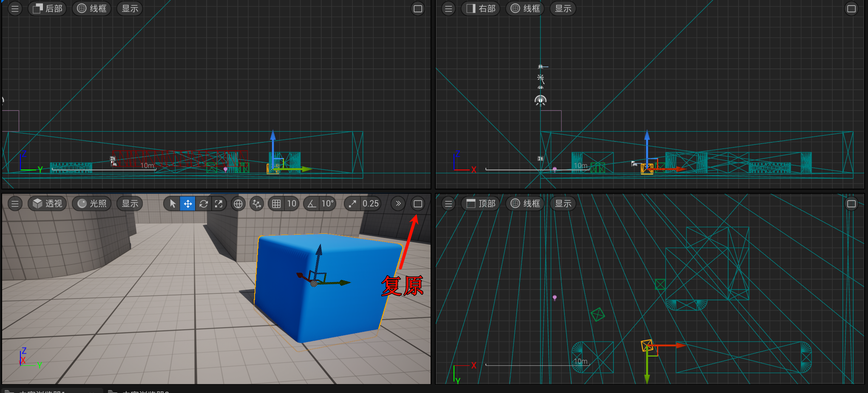Screen dimensions: 868x393
Task: Toggle scale snapping icon
Action: click(x=352, y=204)
